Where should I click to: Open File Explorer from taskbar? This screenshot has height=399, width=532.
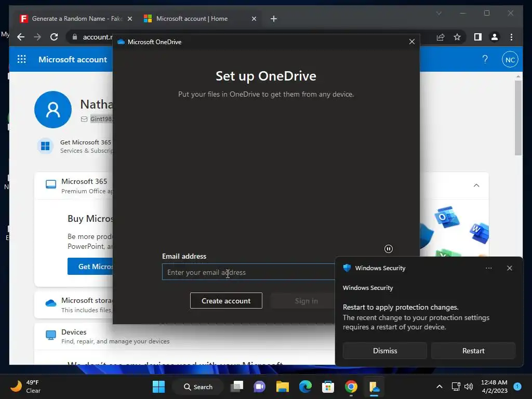tap(282, 387)
